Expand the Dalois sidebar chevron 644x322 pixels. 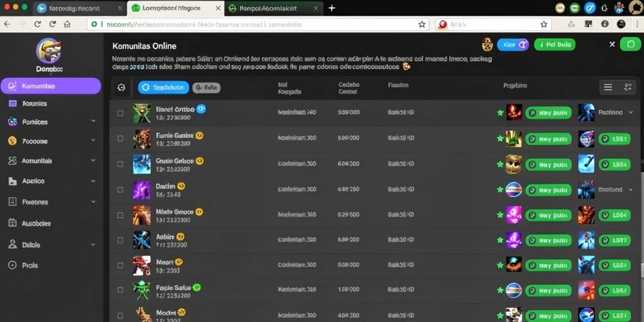point(93,245)
